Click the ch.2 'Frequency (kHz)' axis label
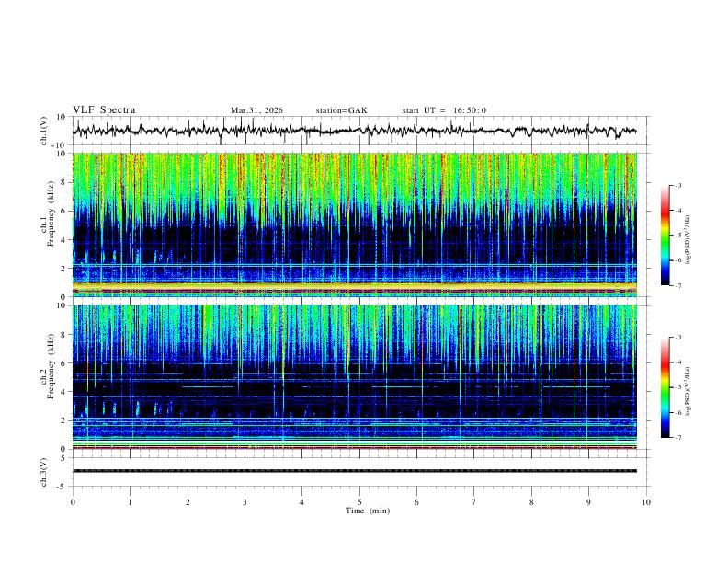The image size is (728, 563). (x=51, y=366)
